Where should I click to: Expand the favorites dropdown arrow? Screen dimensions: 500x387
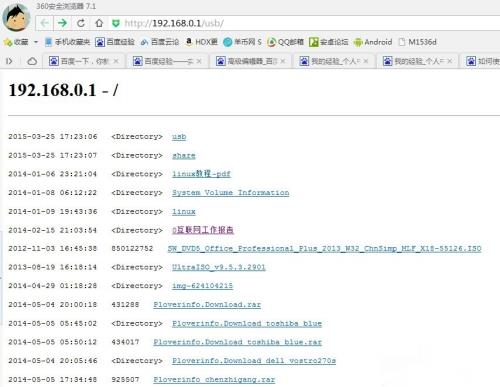click(36, 42)
